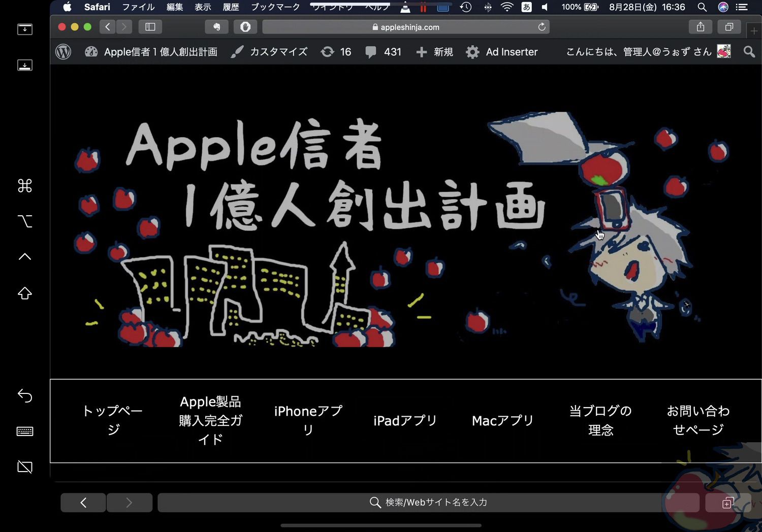This screenshot has width=762, height=532.
Task: Open Macアプリ in the site menu
Action: (x=502, y=421)
